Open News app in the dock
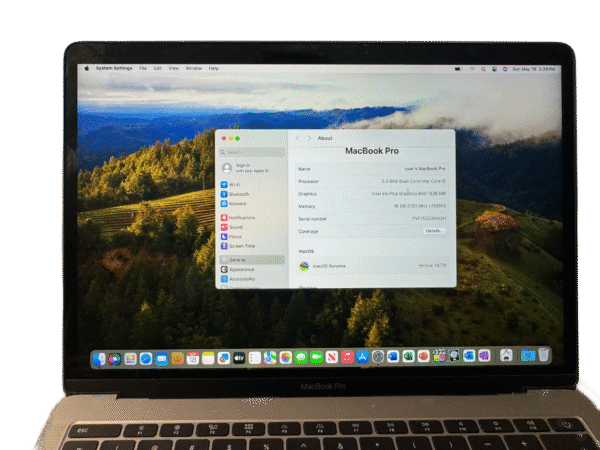Viewport: 600px width, 450px height. [x=332, y=358]
